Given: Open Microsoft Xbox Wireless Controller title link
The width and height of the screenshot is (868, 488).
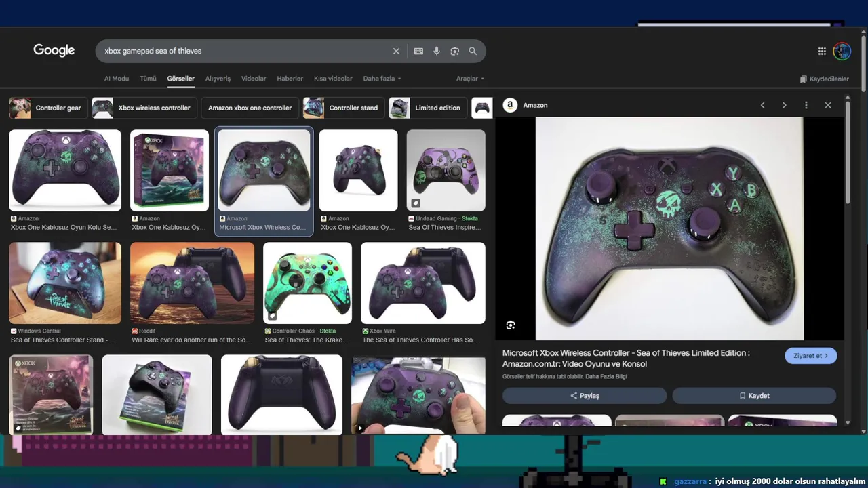Looking at the screenshot, I should pyautogui.click(x=626, y=359).
